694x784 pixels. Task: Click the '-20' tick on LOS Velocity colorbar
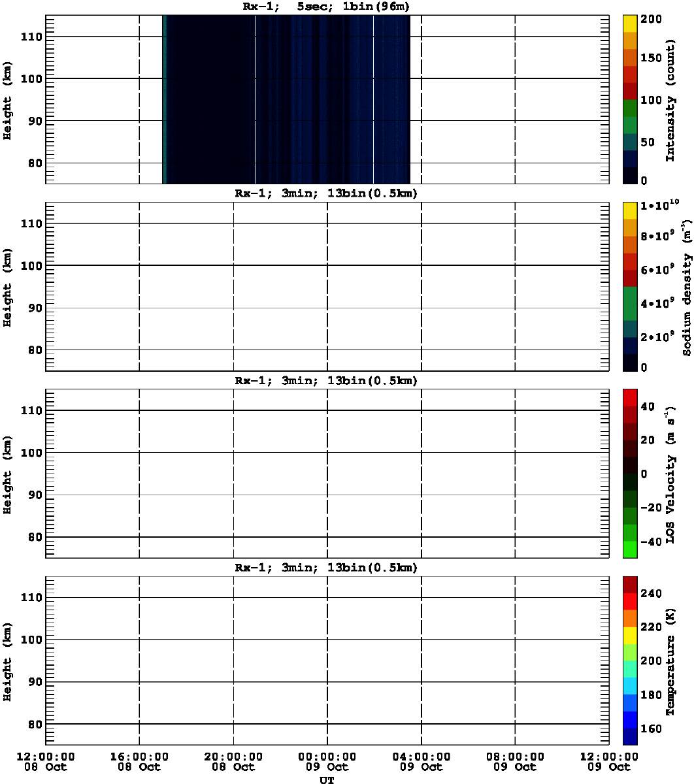point(651,507)
